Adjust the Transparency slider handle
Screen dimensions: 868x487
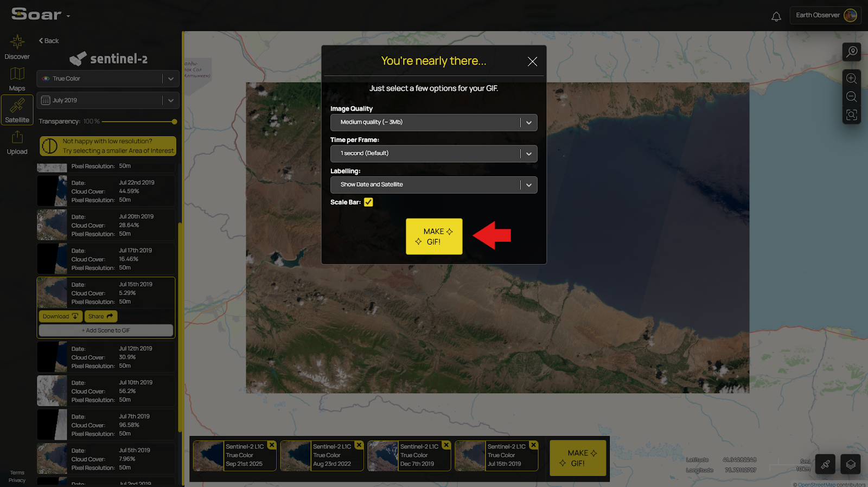tap(174, 121)
